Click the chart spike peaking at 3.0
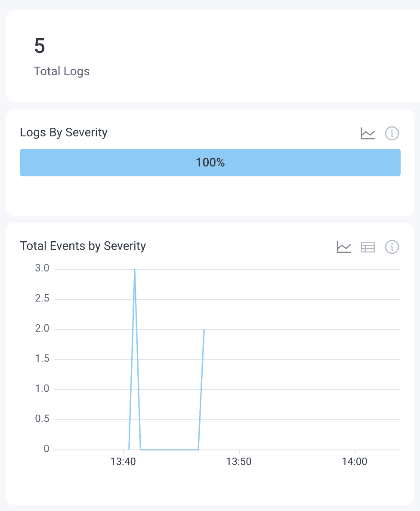This screenshot has width=420, height=511. point(135,269)
